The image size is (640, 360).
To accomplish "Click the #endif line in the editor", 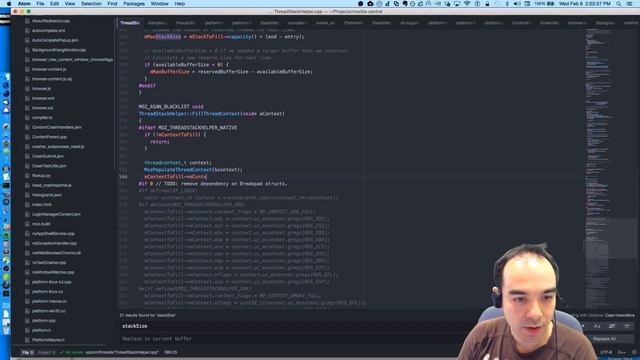I will 147,86.
